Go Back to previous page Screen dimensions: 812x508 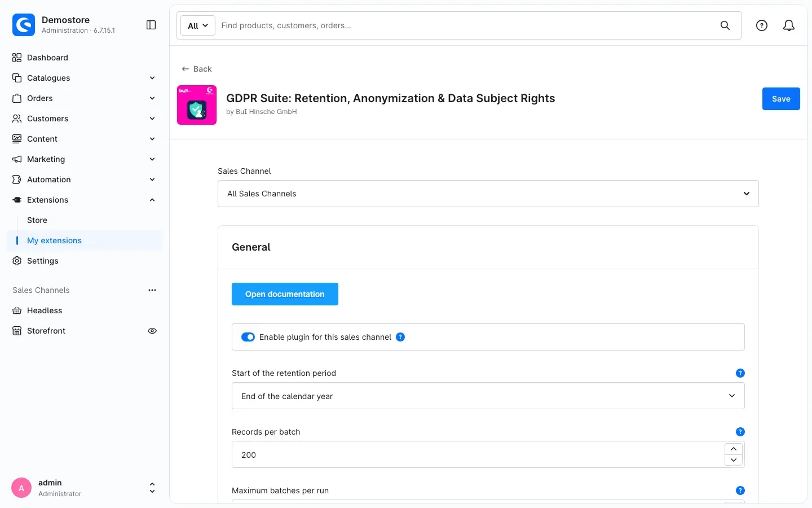click(x=197, y=69)
